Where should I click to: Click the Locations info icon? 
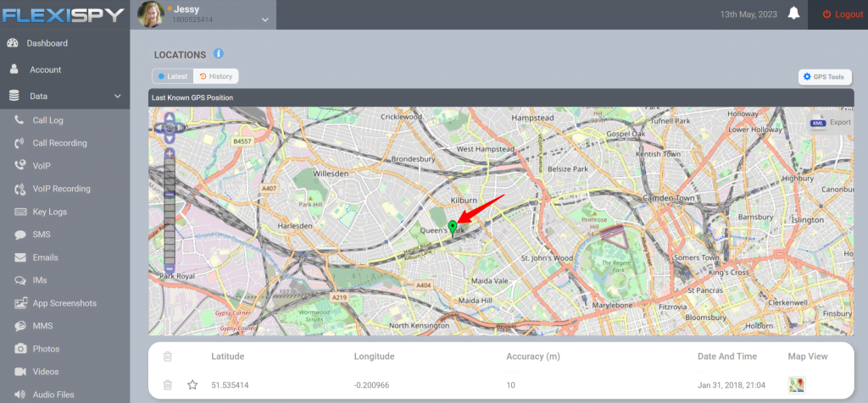click(218, 53)
